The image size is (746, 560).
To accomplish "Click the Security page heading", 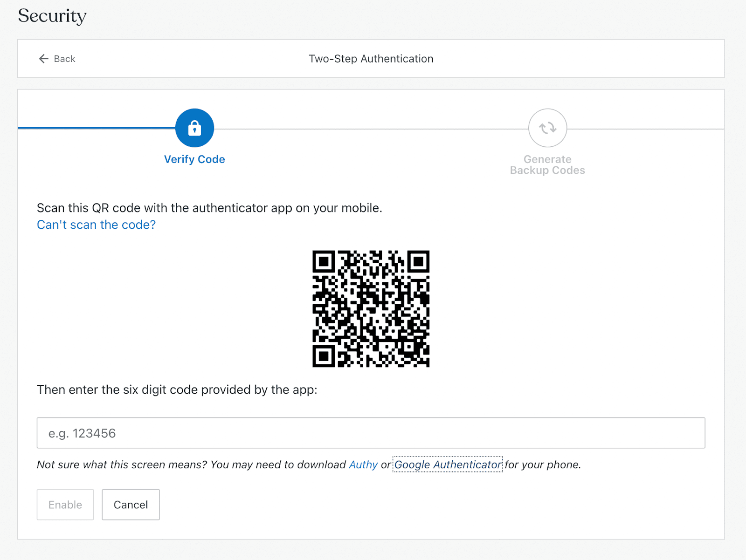I will pos(52,16).
